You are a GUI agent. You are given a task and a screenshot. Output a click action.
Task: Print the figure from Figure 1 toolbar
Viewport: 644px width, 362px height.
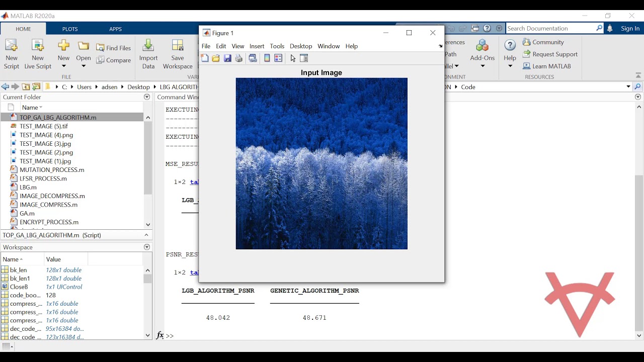coord(239,58)
